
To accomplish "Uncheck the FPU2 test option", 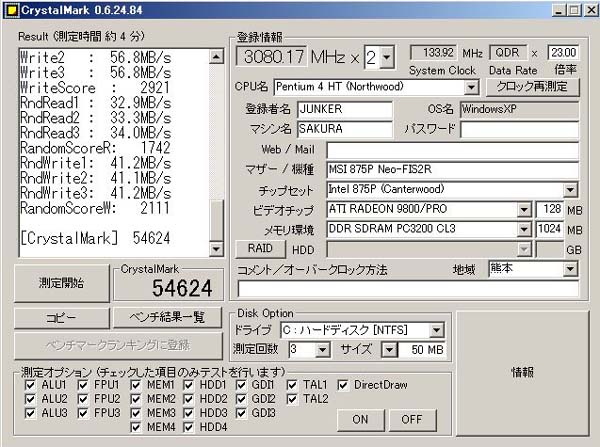I will (83, 399).
